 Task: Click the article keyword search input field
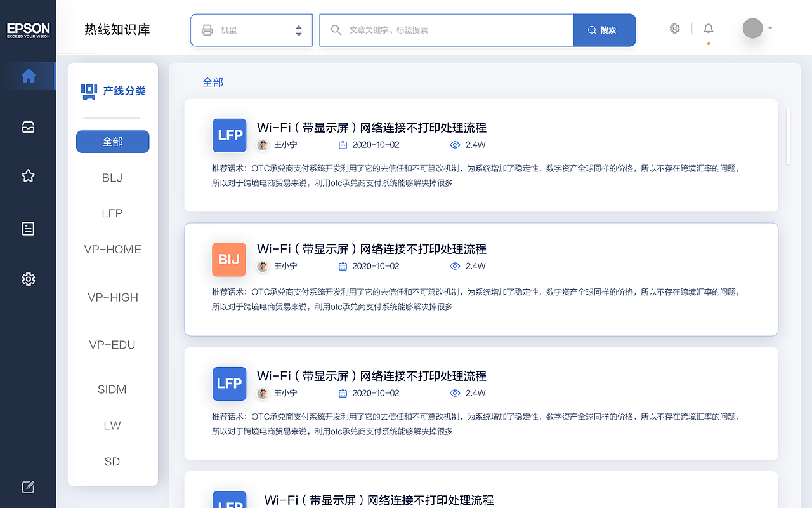(444, 29)
